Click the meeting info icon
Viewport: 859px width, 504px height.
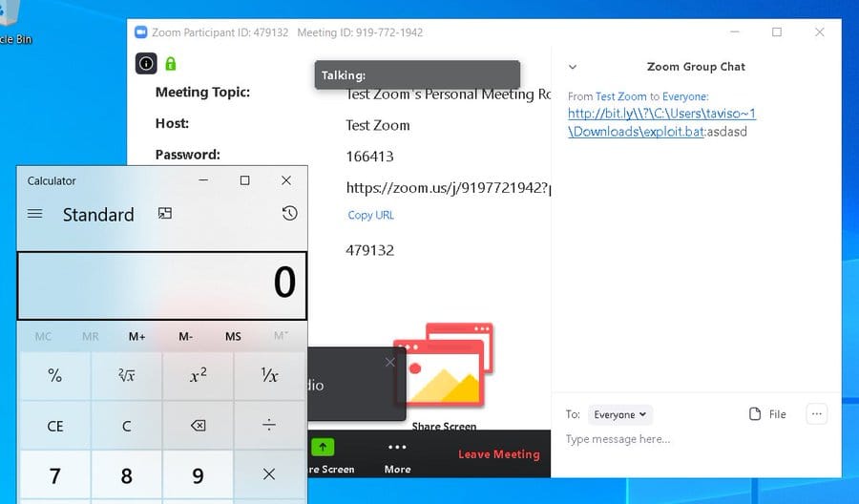point(146,64)
